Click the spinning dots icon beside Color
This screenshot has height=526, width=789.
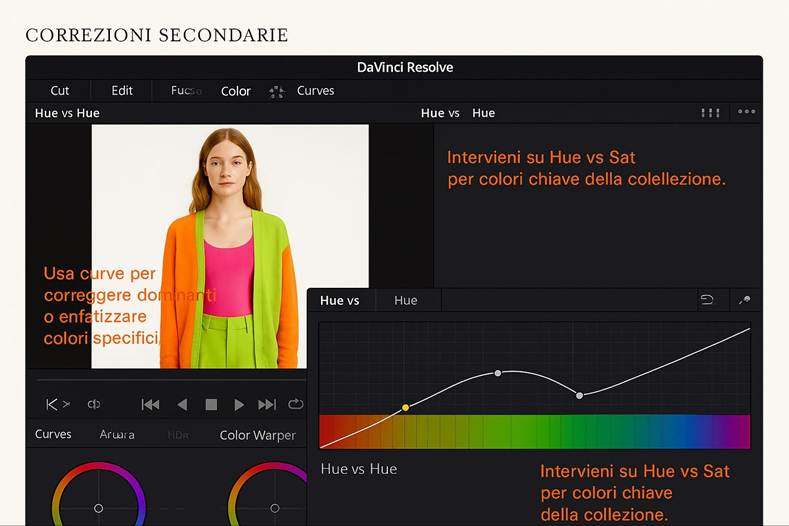(276, 92)
